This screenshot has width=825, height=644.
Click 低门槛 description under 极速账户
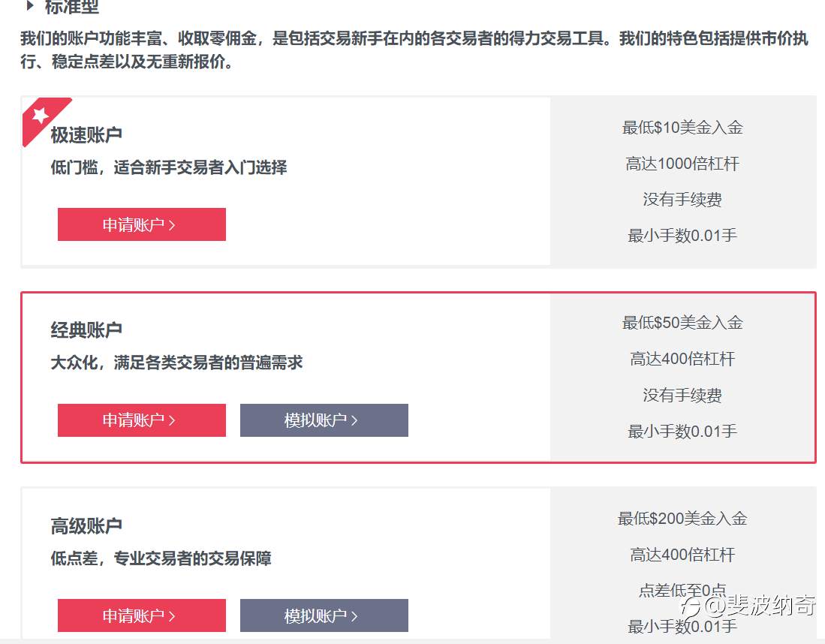169,168
